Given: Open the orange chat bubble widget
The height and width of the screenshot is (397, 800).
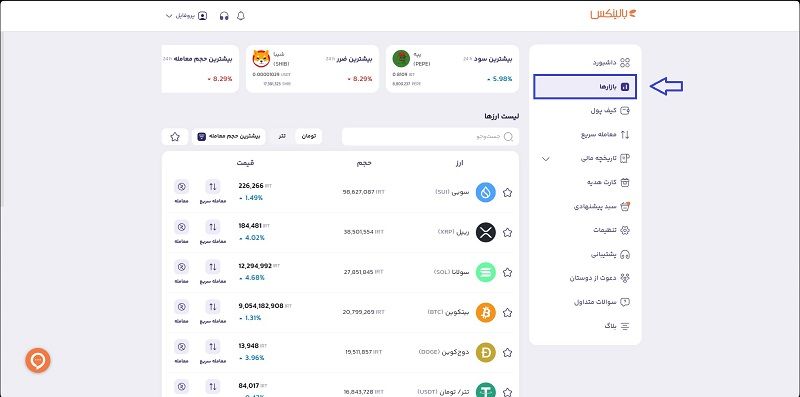Looking at the screenshot, I should [x=38, y=360].
